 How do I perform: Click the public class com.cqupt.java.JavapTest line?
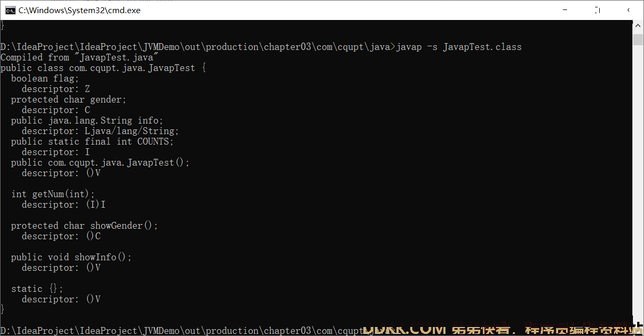(103, 68)
